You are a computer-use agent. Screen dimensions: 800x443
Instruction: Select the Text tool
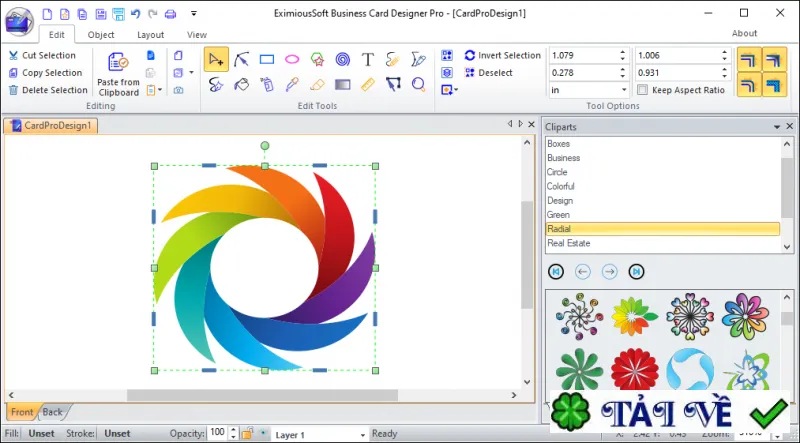click(368, 59)
